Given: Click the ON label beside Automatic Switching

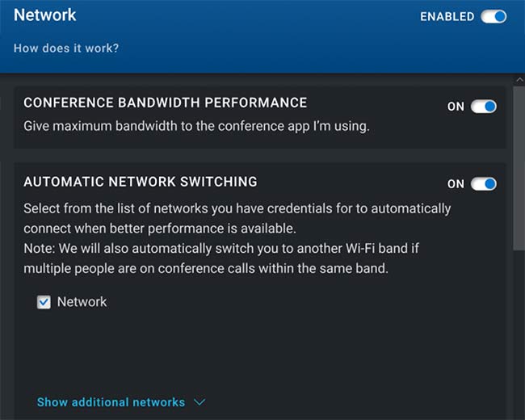Looking at the screenshot, I should coord(456,184).
